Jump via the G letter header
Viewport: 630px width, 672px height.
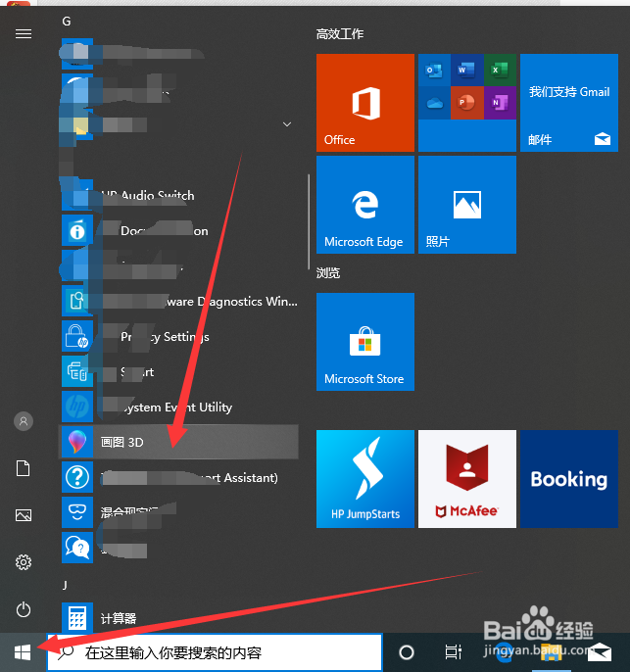click(x=67, y=22)
